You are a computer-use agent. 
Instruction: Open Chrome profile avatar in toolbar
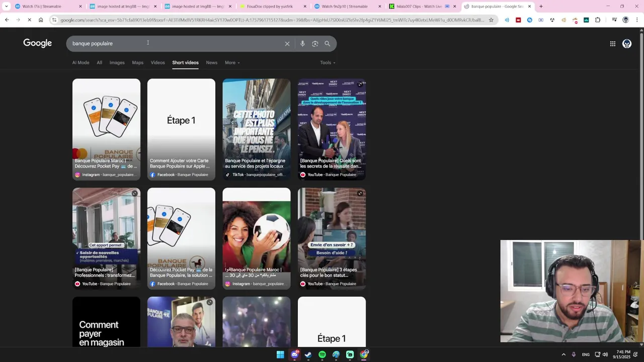click(x=626, y=20)
